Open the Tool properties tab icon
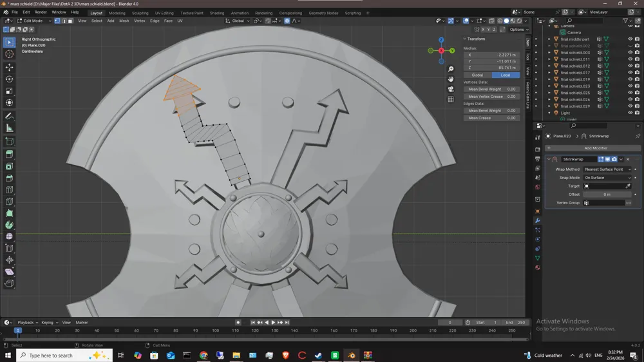 [x=538, y=138]
